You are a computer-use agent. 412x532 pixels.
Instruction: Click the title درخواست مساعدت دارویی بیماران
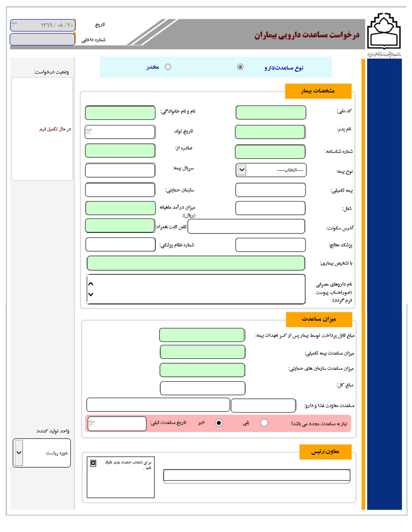[307, 35]
